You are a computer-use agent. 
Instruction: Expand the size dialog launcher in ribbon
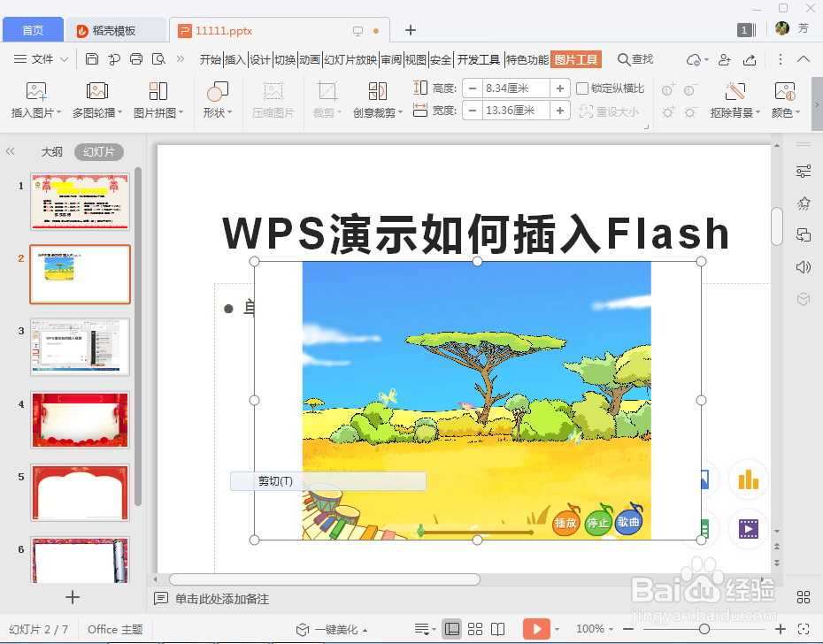coord(647,126)
